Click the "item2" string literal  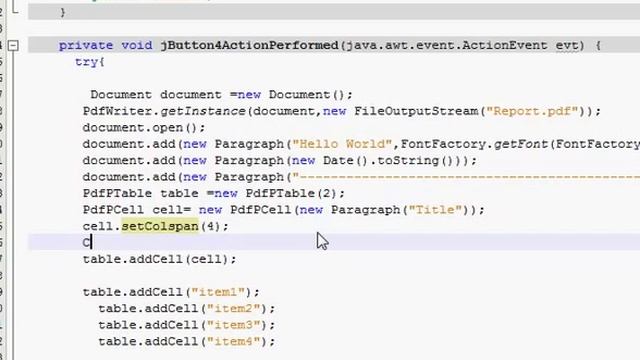click(x=233, y=308)
